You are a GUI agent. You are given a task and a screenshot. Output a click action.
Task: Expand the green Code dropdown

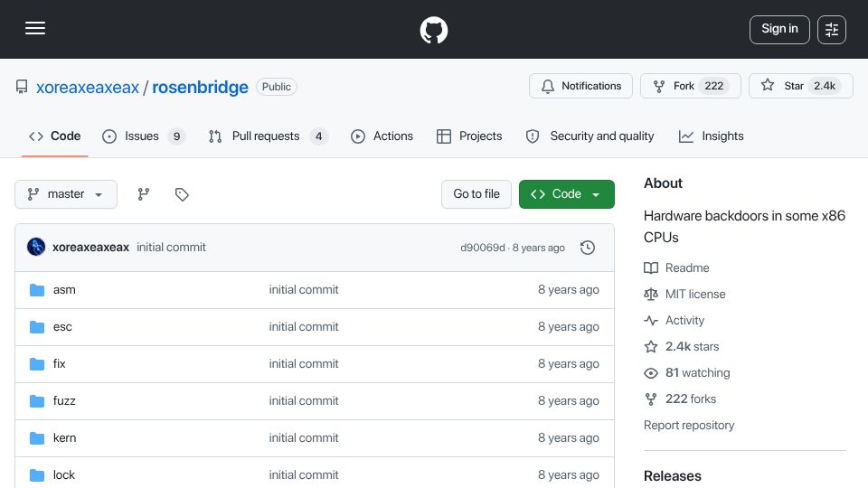point(566,194)
